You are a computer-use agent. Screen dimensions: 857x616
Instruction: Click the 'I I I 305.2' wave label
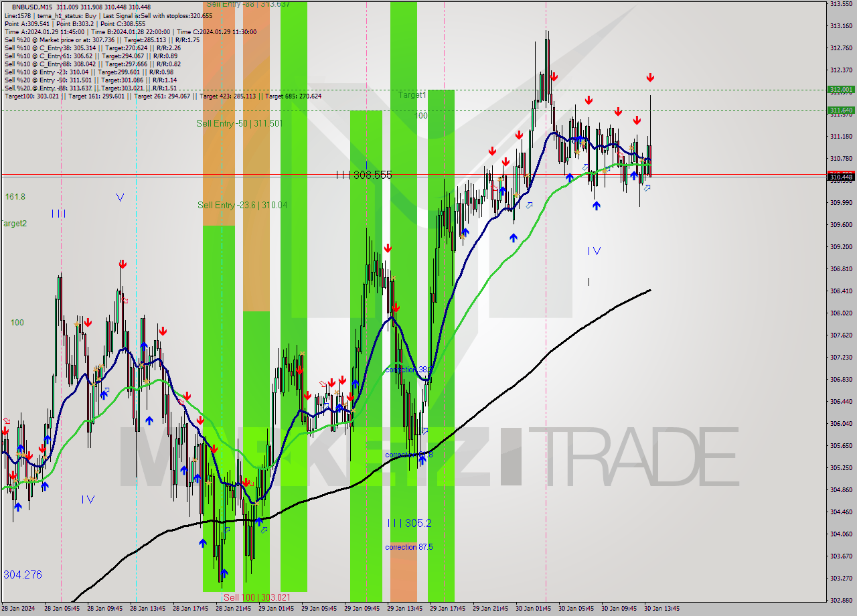point(409,523)
